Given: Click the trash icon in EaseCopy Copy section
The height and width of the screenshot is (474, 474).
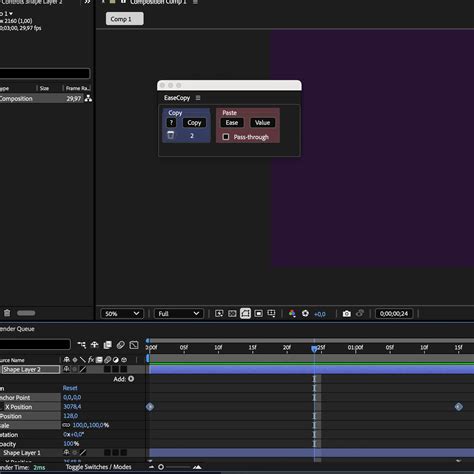Looking at the screenshot, I should [x=170, y=135].
